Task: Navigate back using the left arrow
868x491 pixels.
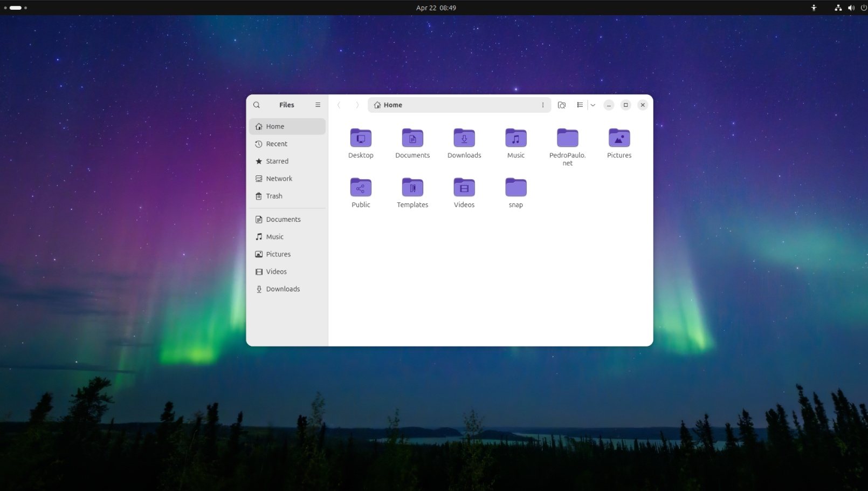Action: [339, 105]
